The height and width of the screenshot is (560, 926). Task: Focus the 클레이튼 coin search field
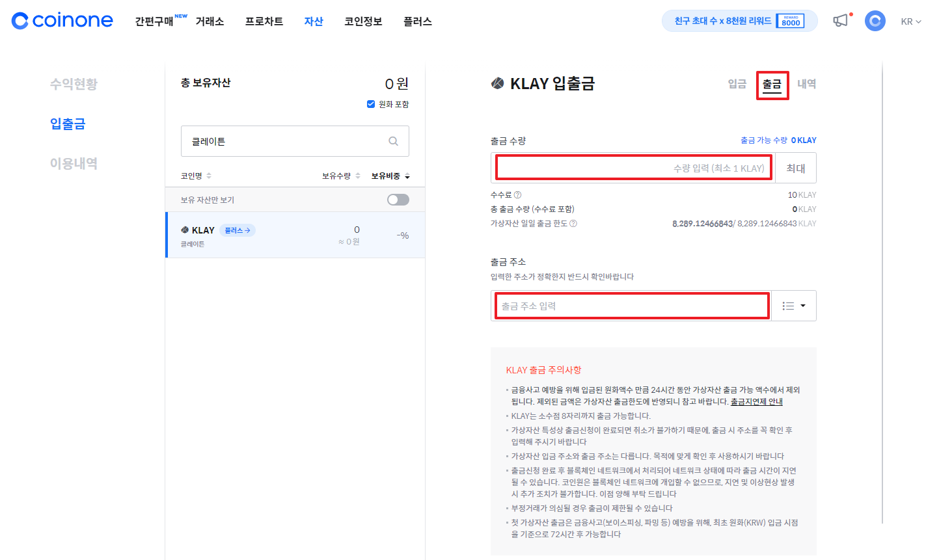295,141
